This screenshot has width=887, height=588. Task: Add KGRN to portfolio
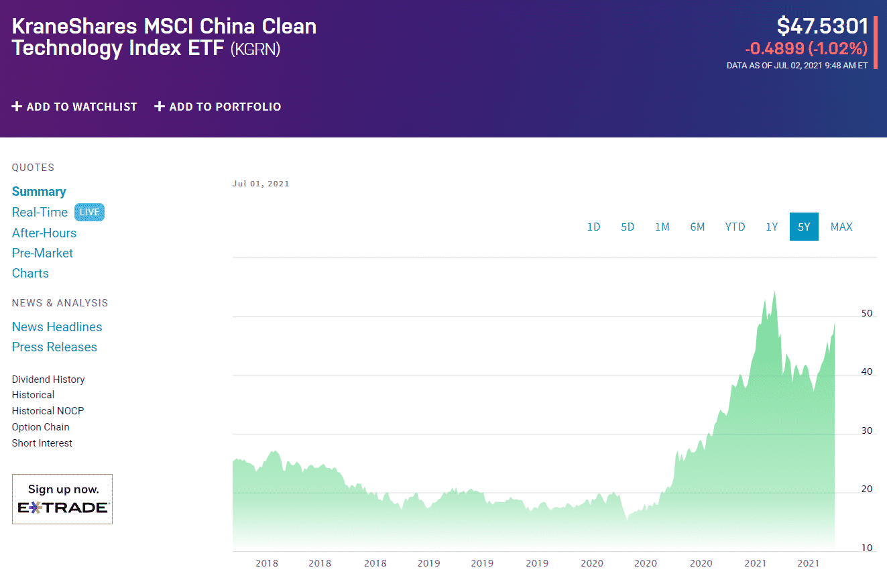[x=218, y=107]
